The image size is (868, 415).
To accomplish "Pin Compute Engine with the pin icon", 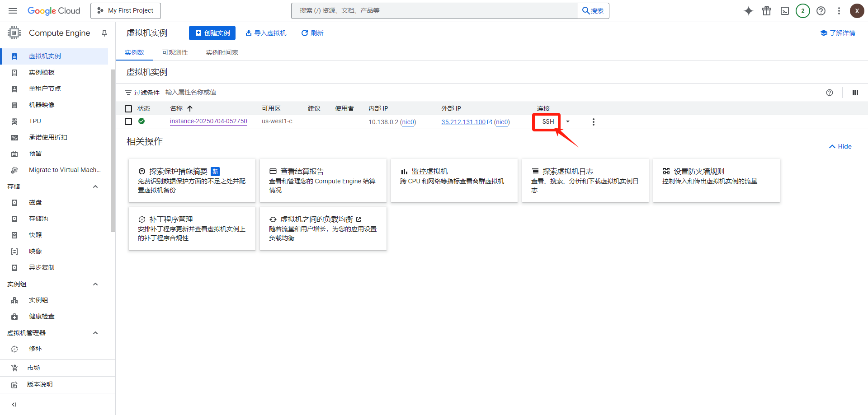I will 104,33.
